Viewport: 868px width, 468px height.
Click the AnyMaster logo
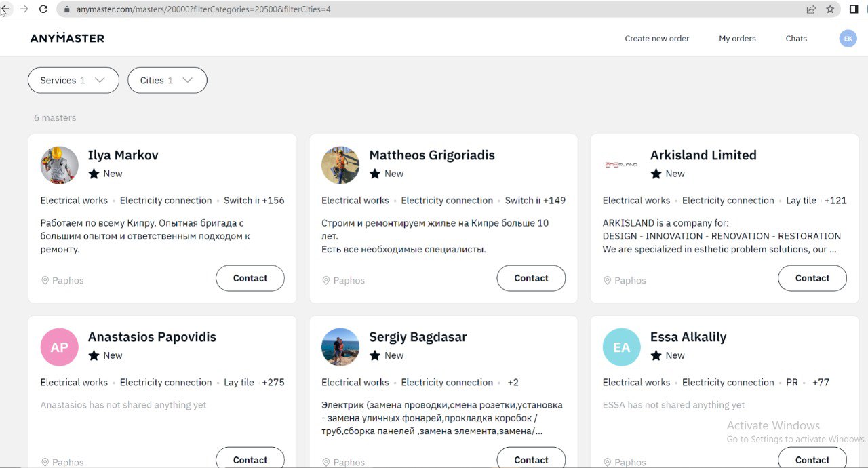coord(67,38)
